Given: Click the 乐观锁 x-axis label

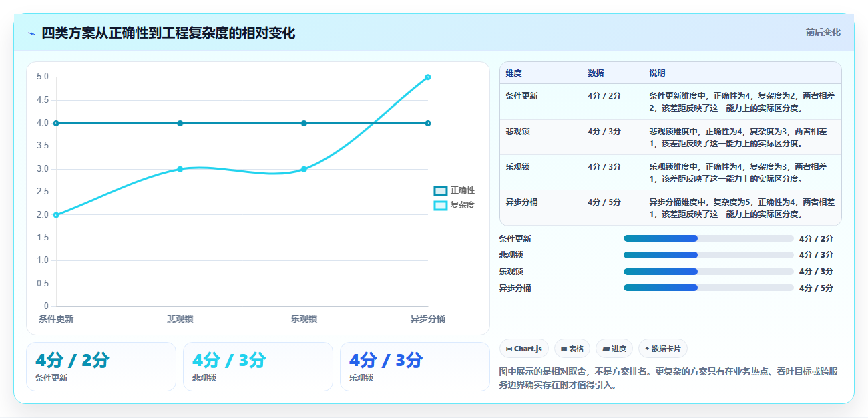Looking at the screenshot, I should click(x=304, y=319).
